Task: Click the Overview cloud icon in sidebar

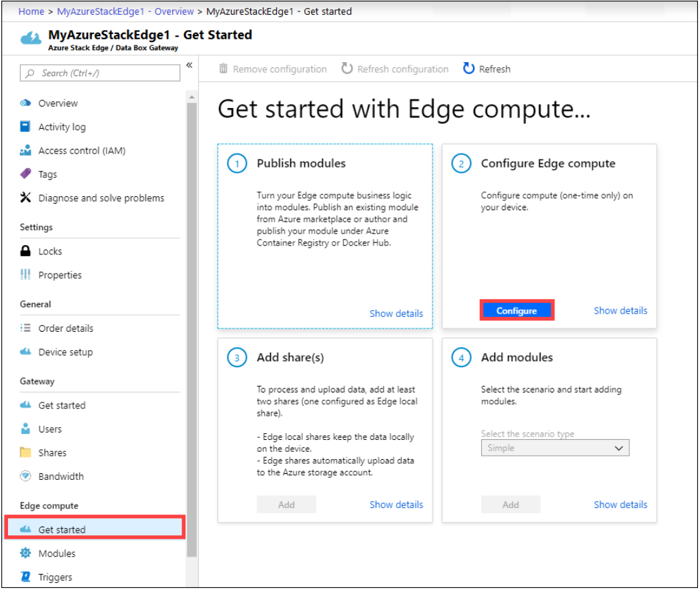Action: 25,103
